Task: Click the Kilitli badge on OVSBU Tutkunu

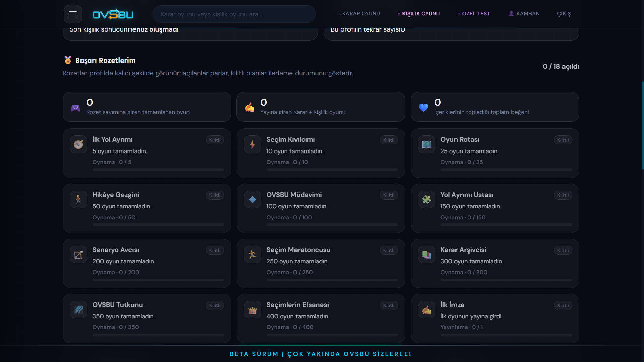Action: tap(215, 305)
